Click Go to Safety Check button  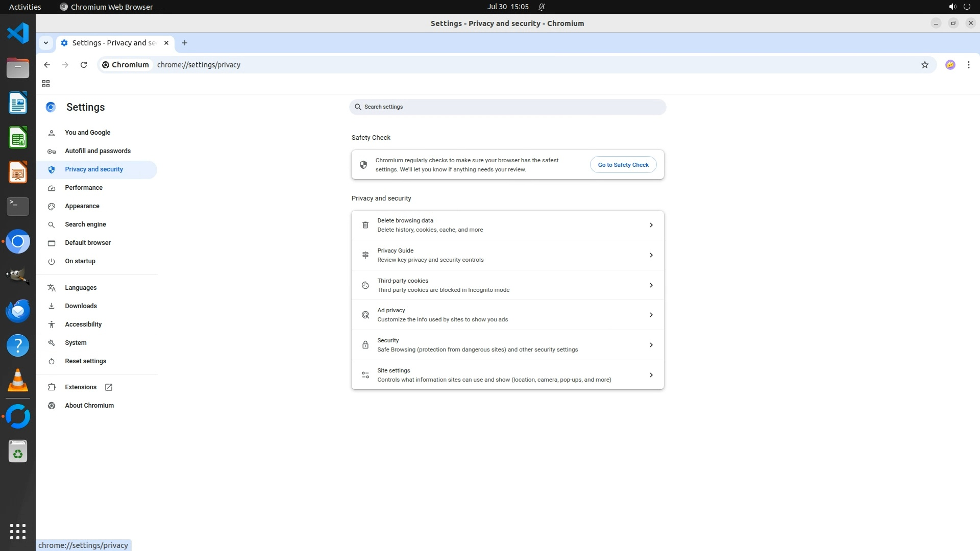[623, 165]
